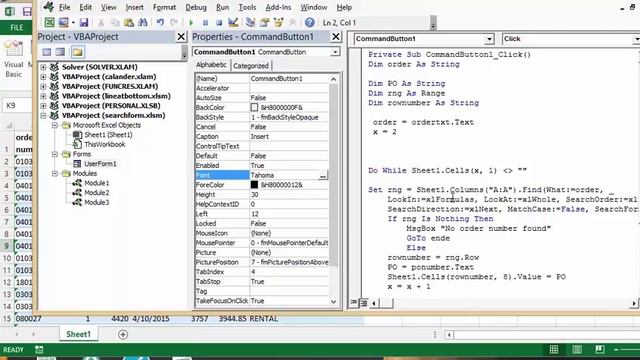Open the File menu
The image size is (640, 360).
pos(64,7)
